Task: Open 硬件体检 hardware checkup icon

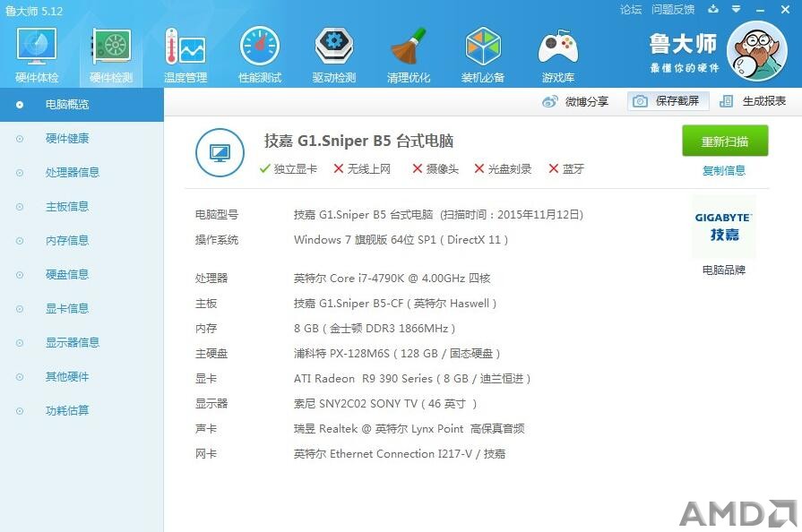Action: [37, 56]
